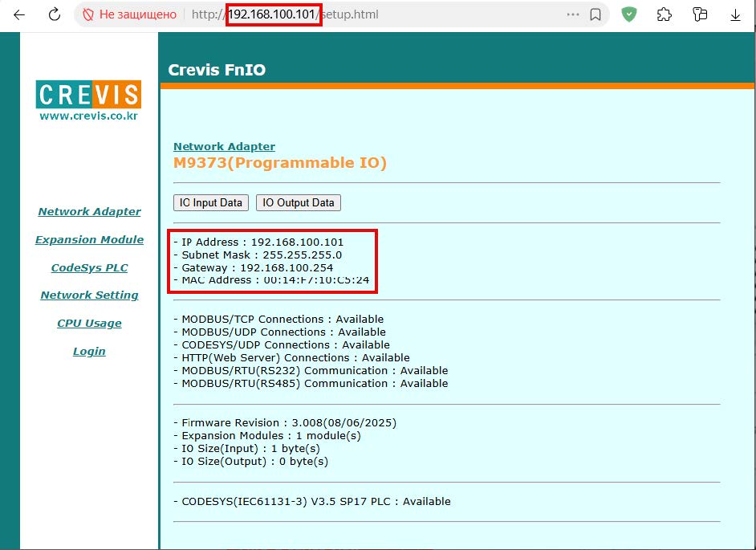Image resolution: width=756 pixels, height=550 pixels.
Task: Reload the current page
Action: (x=55, y=14)
